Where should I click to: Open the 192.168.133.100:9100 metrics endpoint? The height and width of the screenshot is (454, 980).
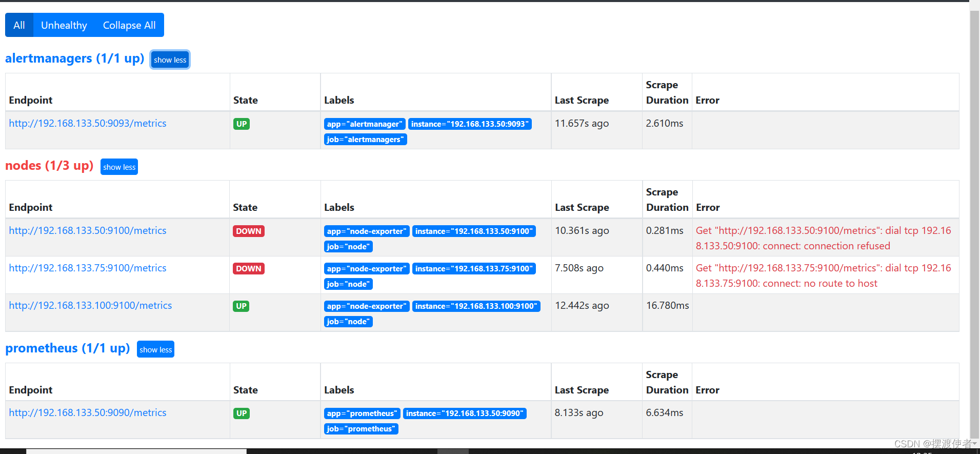pos(90,306)
